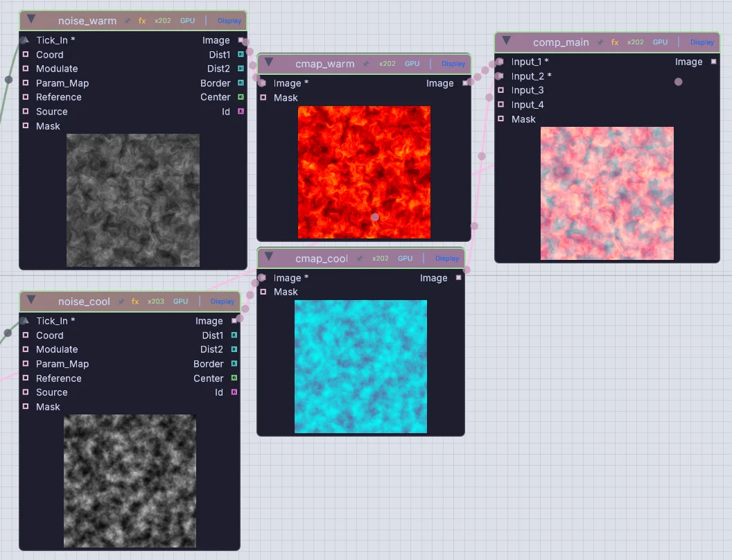Select the comp_main pink composite preview
732x560 pixels.
[607, 193]
